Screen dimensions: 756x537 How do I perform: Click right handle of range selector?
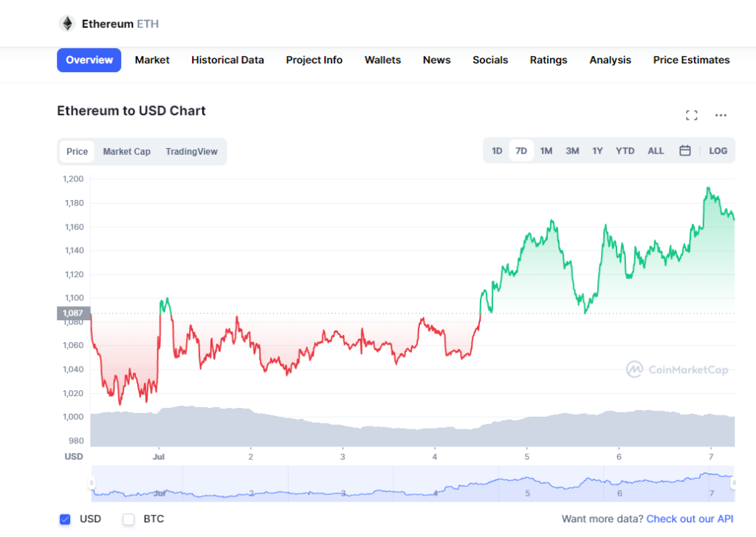(733, 482)
